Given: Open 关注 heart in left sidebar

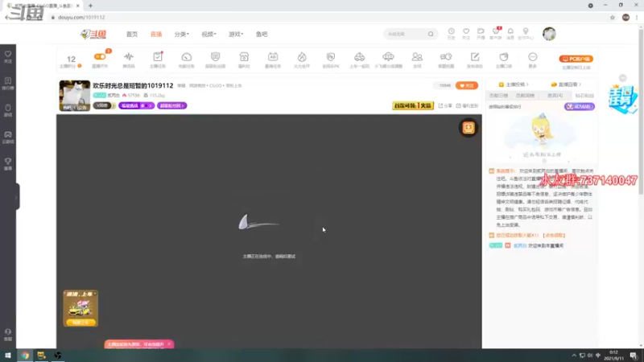Looking at the screenshot, I should point(8,57).
